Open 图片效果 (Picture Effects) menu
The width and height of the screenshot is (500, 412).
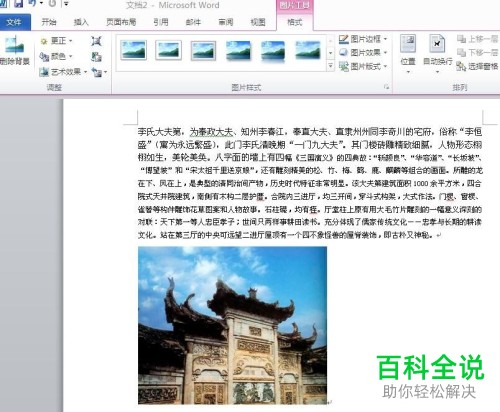(x=363, y=53)
